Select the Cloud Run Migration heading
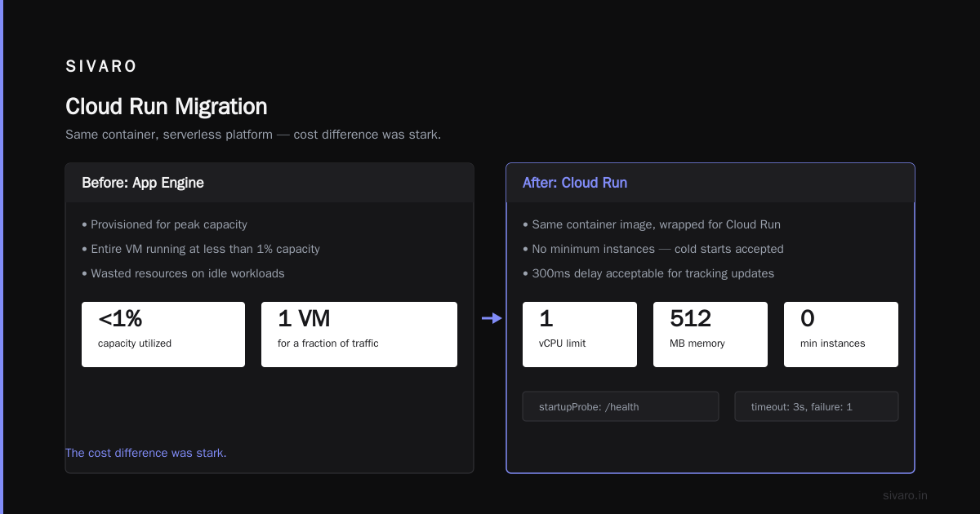The width and height of the screenshot is (980, 514). (167, 107)
